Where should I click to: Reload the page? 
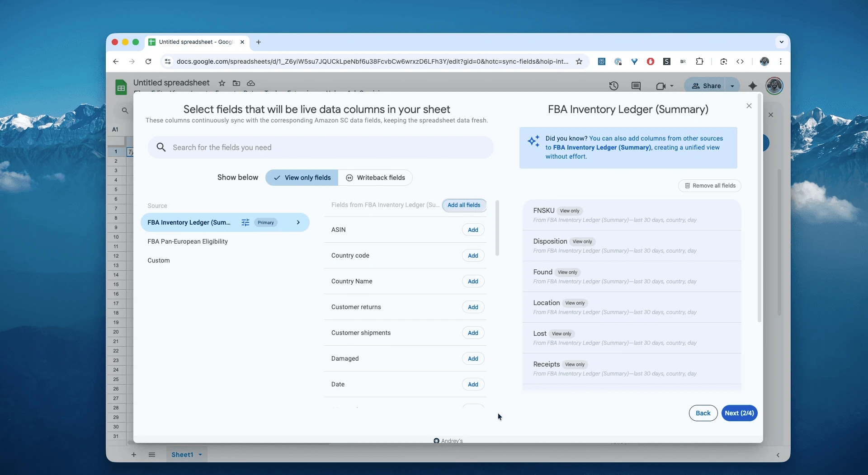(x=148, y=61)
